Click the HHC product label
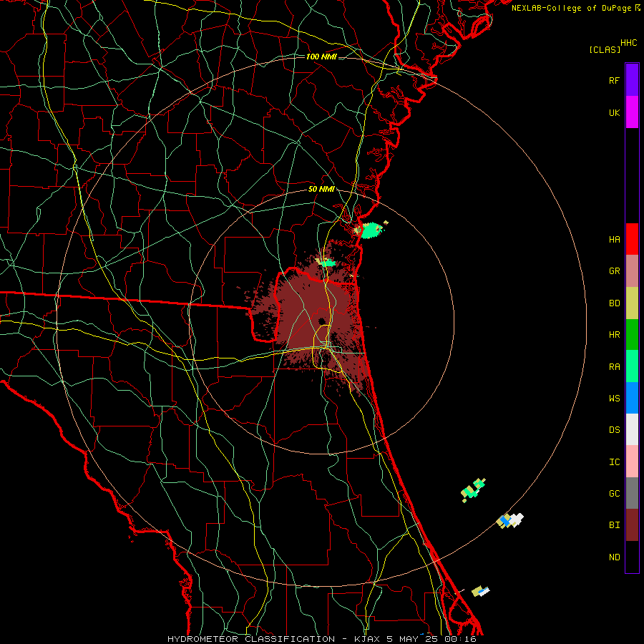The height and width of the screenshot is (644, 644). point(629,43)
